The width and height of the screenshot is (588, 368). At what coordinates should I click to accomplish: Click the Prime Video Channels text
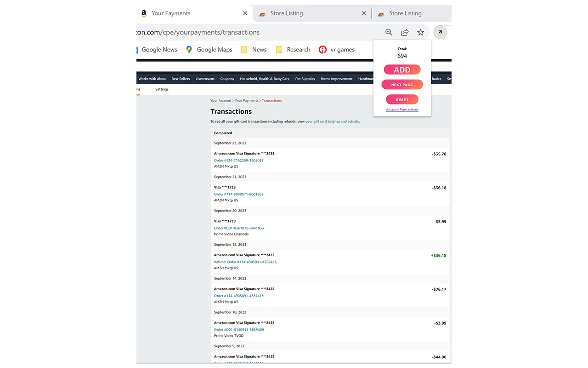tap(231, 234)
